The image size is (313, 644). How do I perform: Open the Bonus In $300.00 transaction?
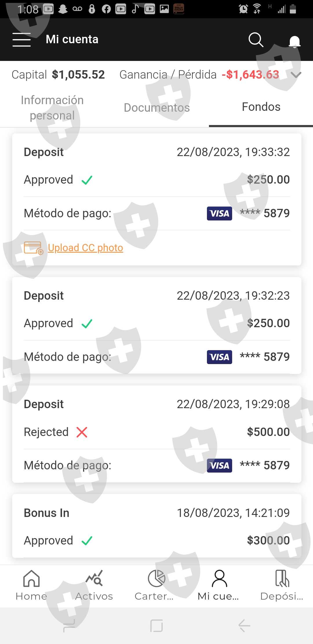pos(156,526)
